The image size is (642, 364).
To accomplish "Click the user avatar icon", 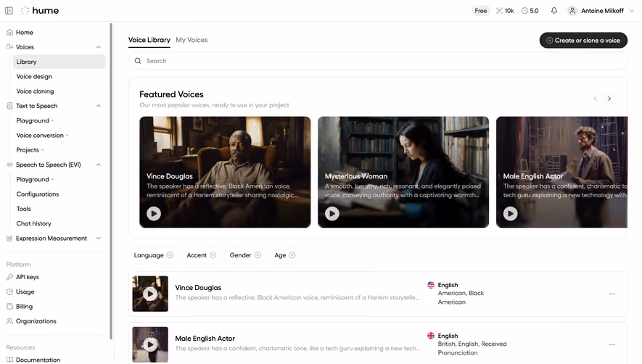I will (x=572, y=11).
